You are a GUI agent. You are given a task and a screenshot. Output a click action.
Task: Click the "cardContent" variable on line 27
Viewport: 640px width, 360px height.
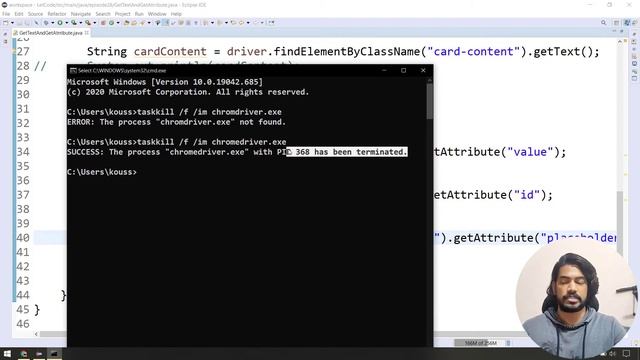click(x=170, y=52)
